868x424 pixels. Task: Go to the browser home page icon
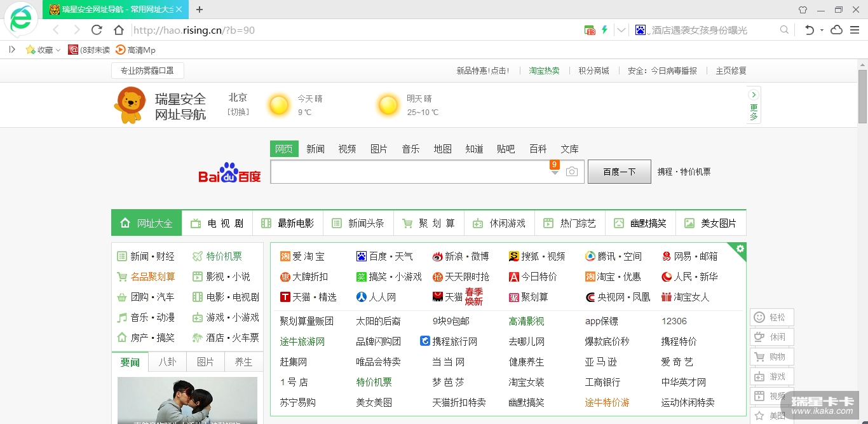coord(119,30)
